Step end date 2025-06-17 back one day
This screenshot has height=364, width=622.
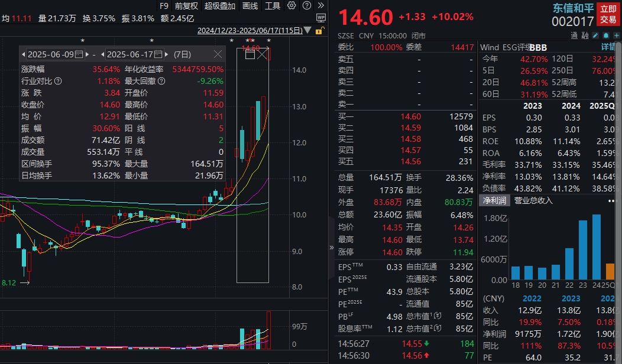coord(103,54)
